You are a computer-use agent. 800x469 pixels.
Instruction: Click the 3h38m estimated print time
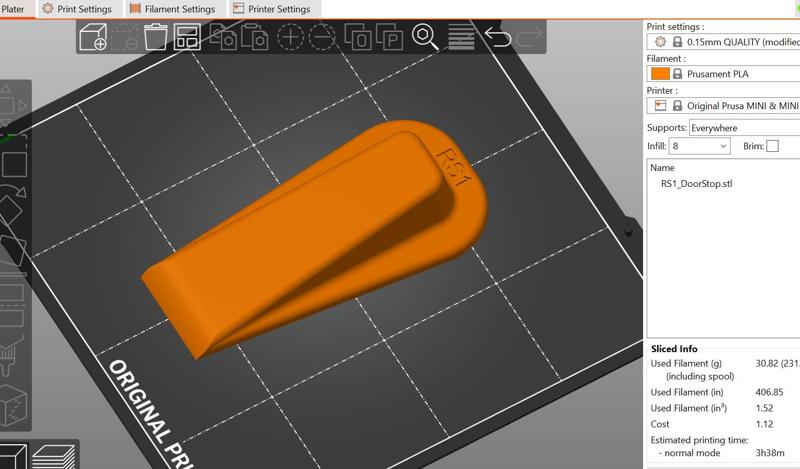(x=770, y=453)
